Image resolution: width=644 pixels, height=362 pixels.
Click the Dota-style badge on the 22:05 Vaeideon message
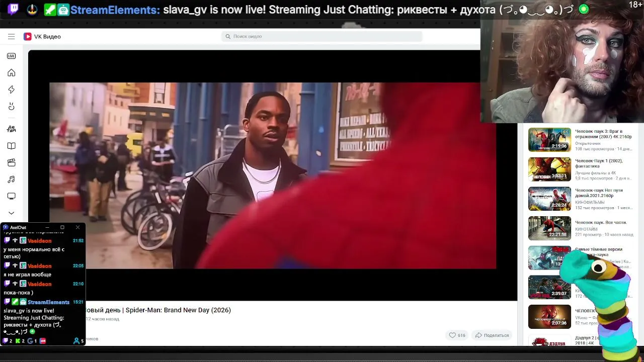pyautogui.click(x=23, y=266)
